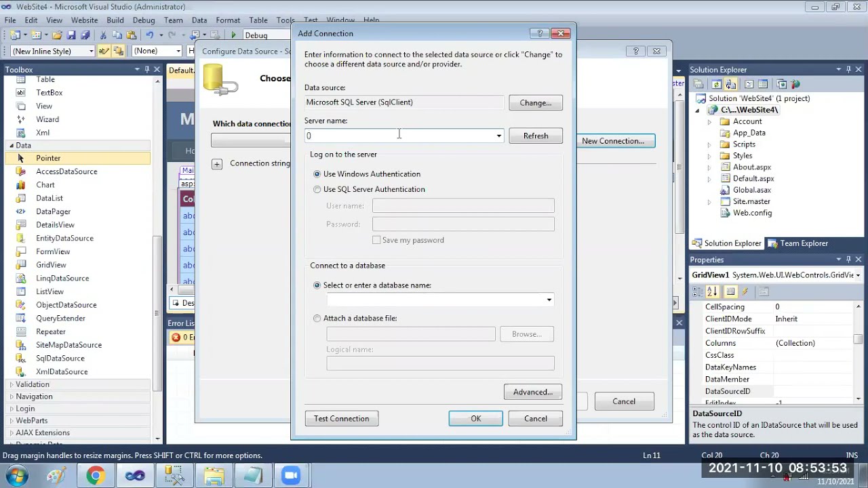
Task: Click OK in Add Connection dialog
Action: tap(476, 419)
